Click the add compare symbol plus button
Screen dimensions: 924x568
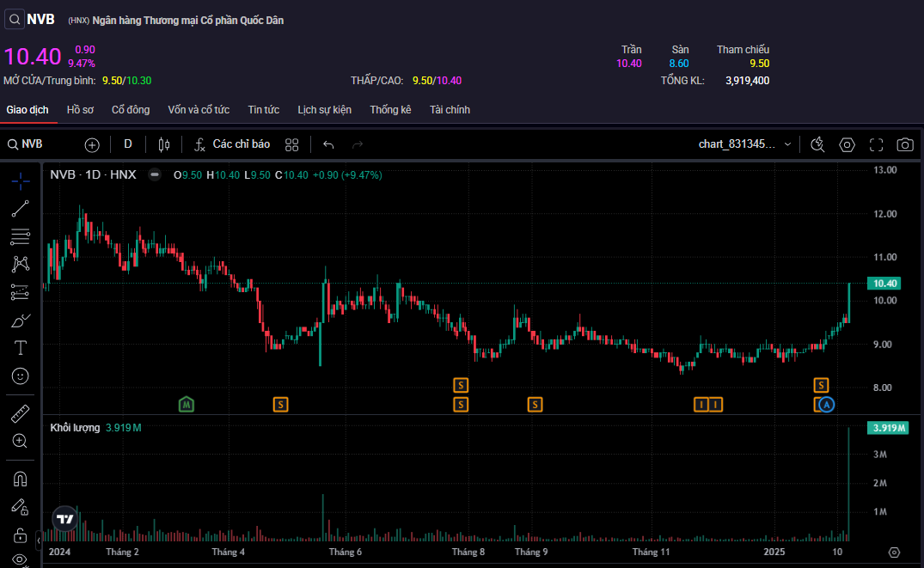point(92,144)
